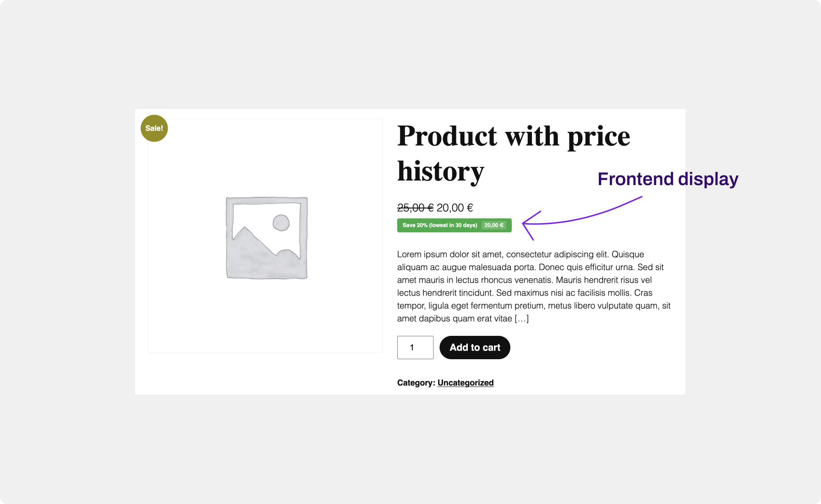
Task: Select the quantity input field
Action: point(415,347)
